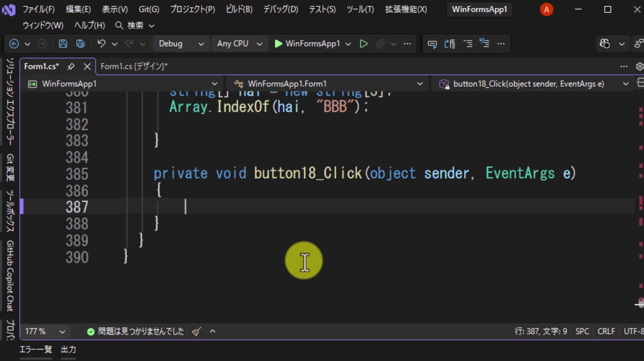
Task: Open the エラー一覧 panel tab
Action: coord(36,350)
